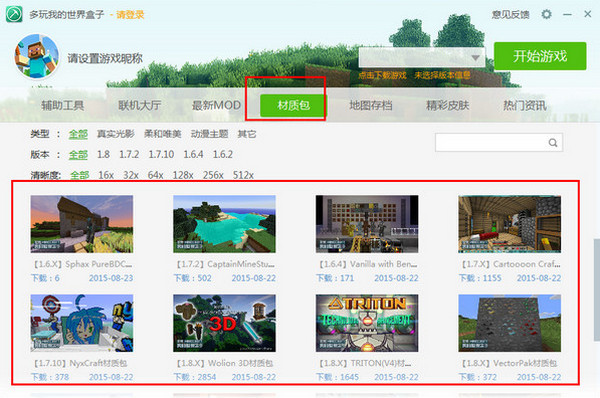
Task: Open the TRITON texture pack thumbnail
Action: [367, 323]
